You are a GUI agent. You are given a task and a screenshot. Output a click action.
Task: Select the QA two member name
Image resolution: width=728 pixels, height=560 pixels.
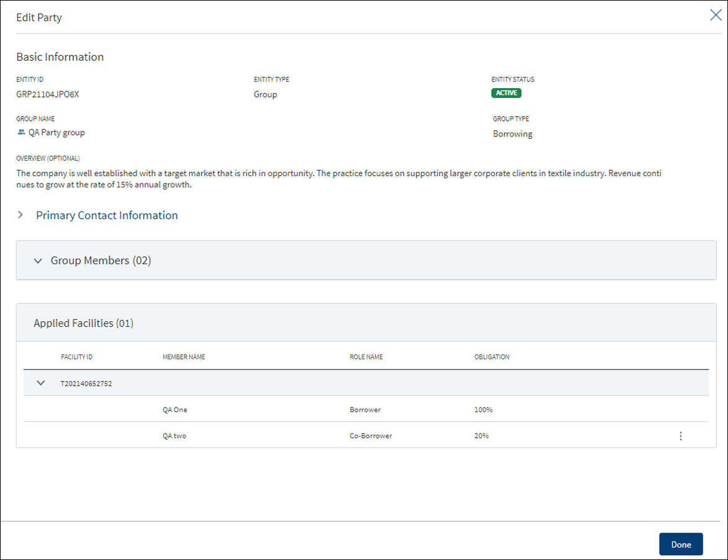pyautogui.click(x=175, y=435)
